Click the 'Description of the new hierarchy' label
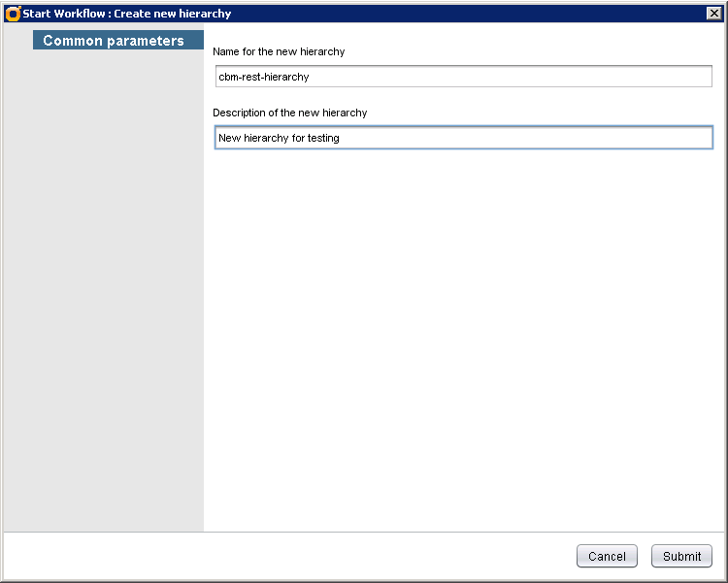The image size is (728, 583). point(289,113)
